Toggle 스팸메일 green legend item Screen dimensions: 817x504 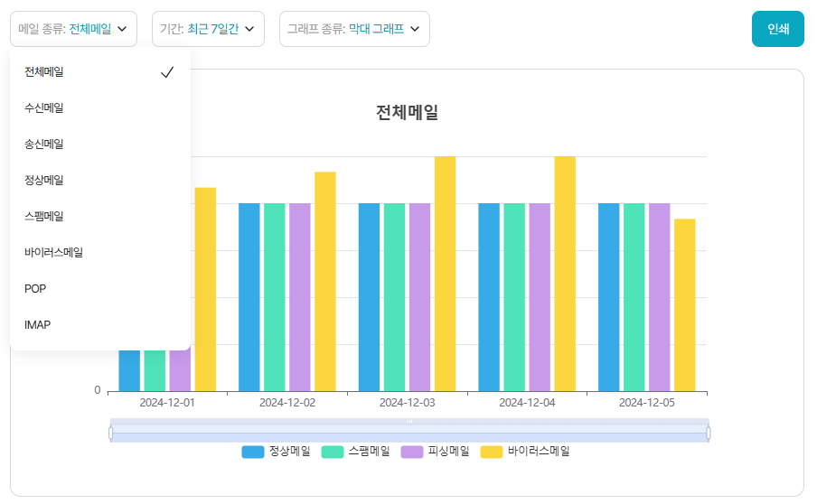click(355, 452)
